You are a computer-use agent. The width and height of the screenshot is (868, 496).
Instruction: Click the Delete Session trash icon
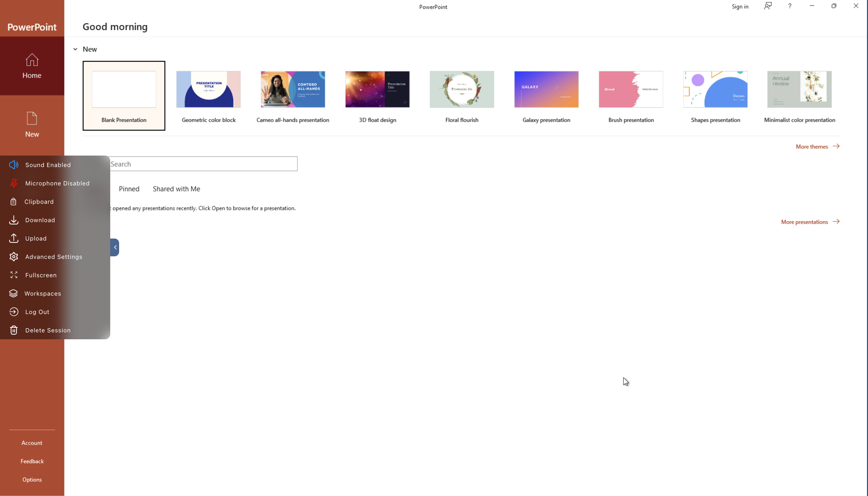tap(13, 330)
